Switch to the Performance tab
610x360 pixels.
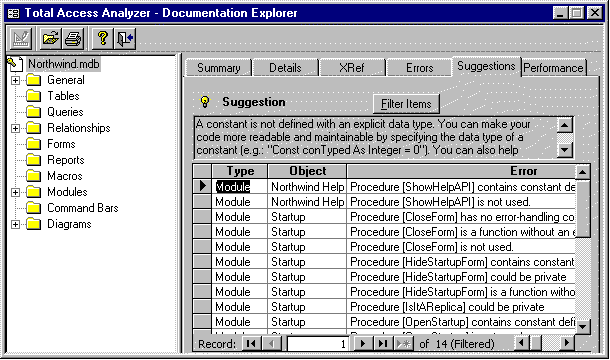553,68
